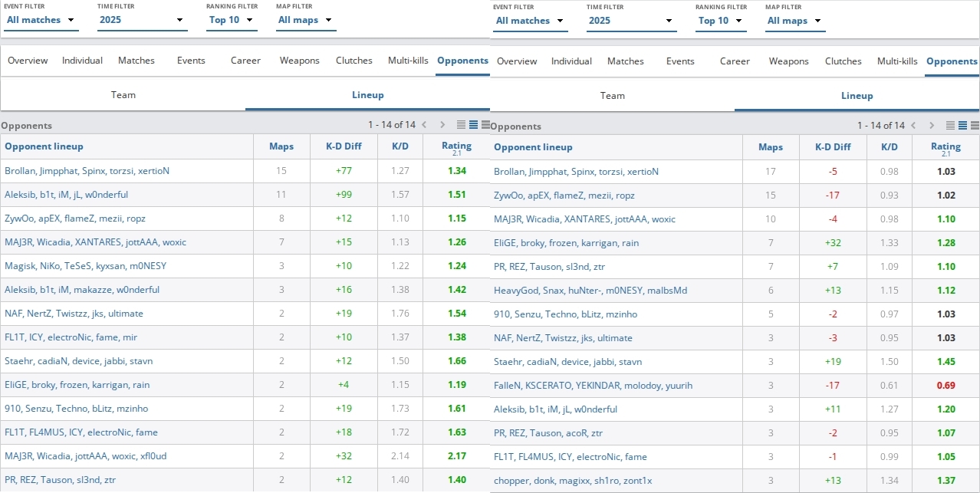Go to next page in left panel
This screenshot has height=493, width=980.
pyautogui.click(x=442, y=125)
